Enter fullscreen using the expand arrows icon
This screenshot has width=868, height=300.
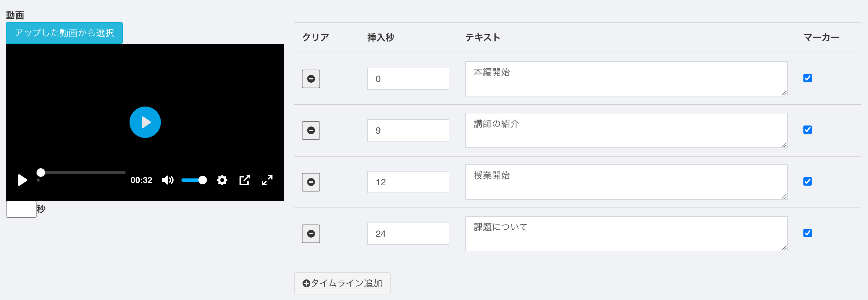click(267, 180)
